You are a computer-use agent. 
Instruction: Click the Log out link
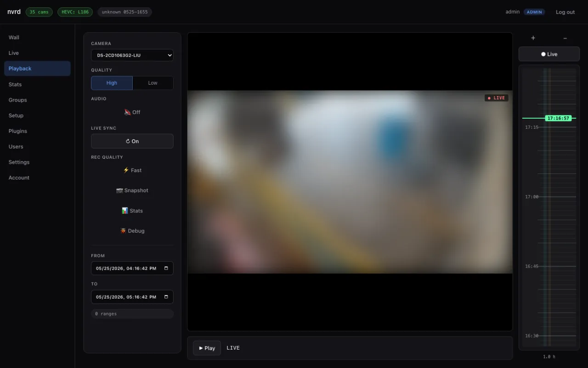click(565, 12)
